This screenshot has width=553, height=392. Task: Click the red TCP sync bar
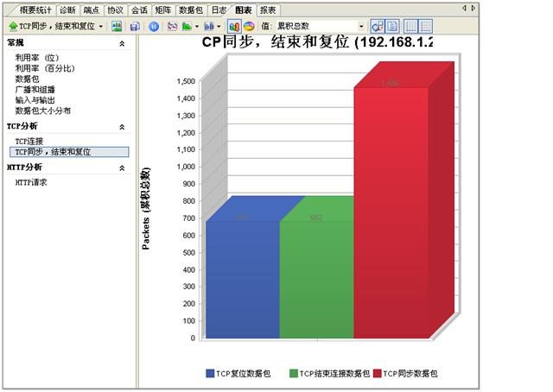391,213
